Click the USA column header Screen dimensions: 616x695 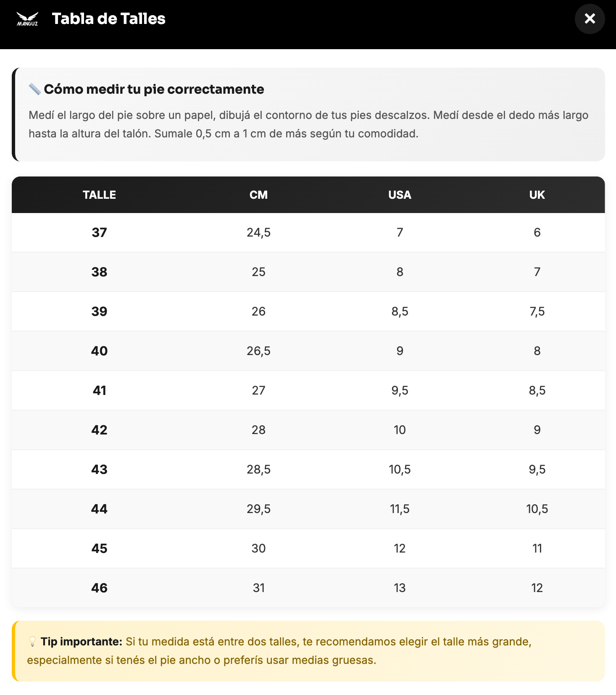pos(400,195)
